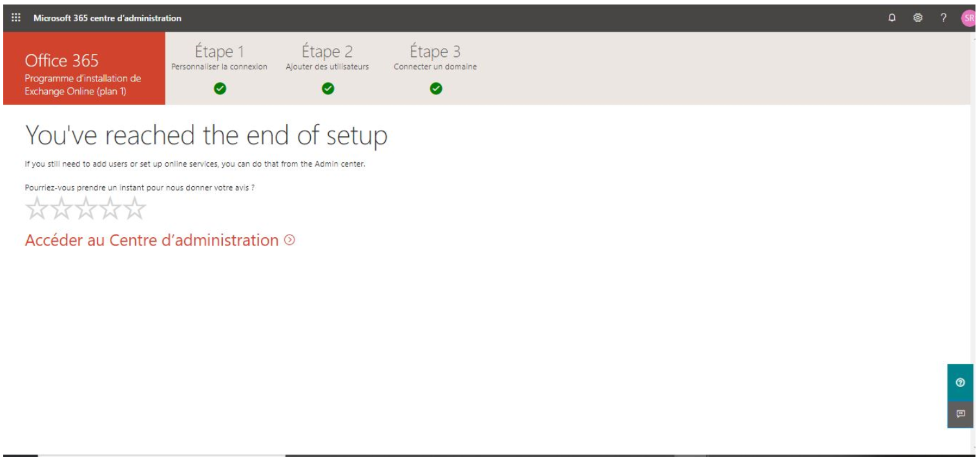Open the app launcher waffle icon
The height and width of the screenshot is (462, 980).
click(16, 18)
